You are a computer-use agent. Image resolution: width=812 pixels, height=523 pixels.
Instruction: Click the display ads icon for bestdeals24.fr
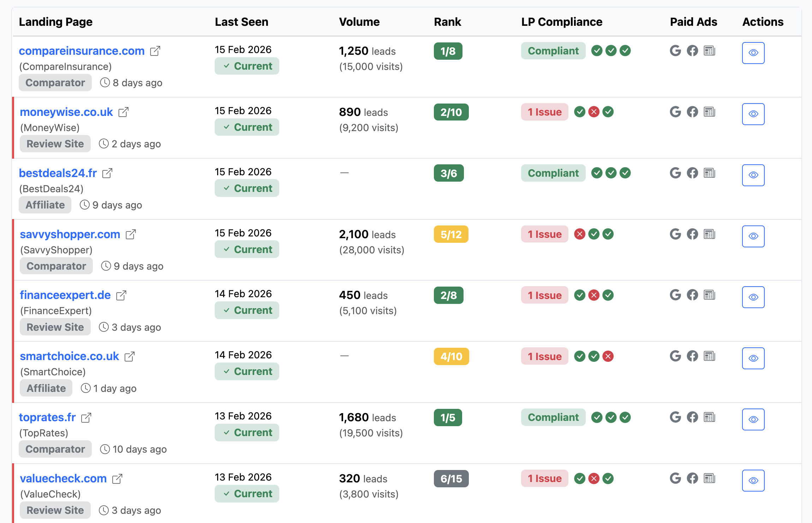click(x=710, y=173)
